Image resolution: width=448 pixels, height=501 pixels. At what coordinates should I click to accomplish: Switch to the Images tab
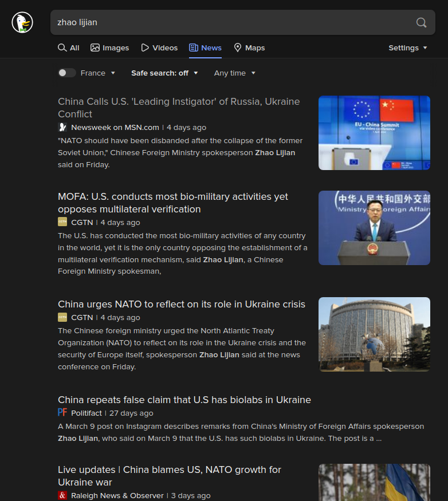110,48
